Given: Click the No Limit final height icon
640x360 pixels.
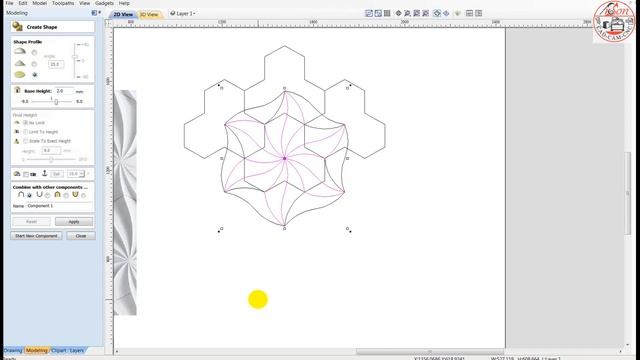Looking at the screenshot, I should (x=17, y=122).
